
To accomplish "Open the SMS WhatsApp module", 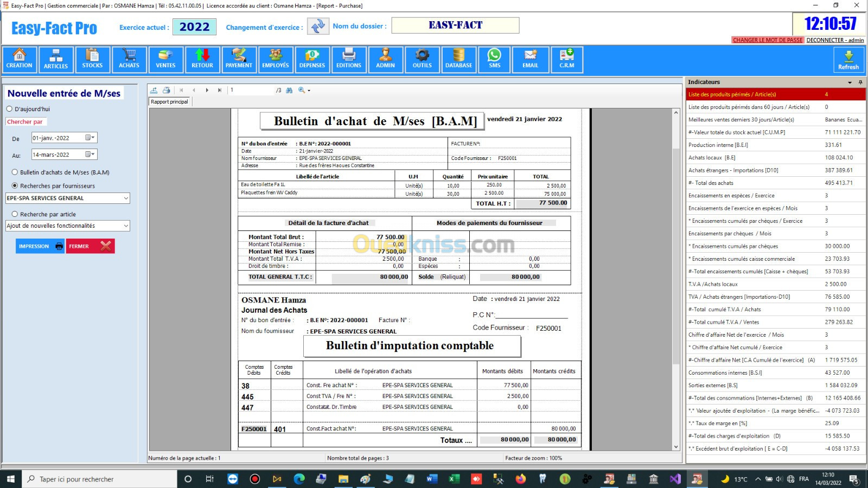I will click(495, 60).
